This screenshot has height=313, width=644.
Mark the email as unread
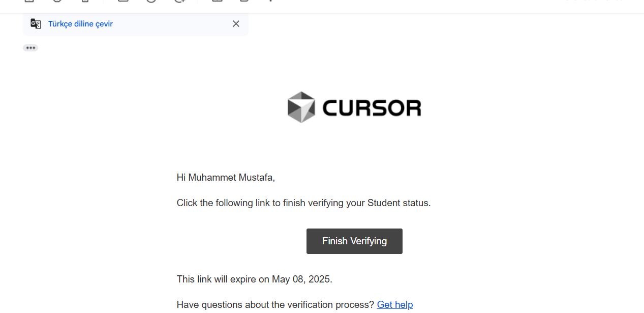[x=123, y=1]
